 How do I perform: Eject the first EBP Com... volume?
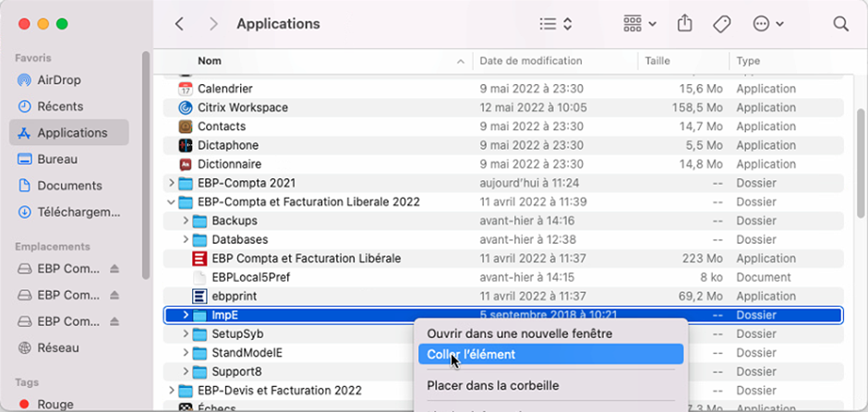click(x=114, y=269)
